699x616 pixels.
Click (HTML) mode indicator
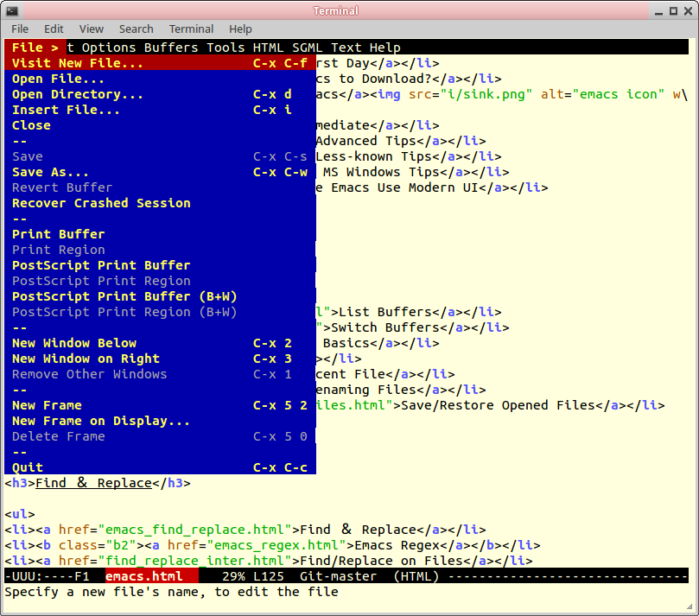pos(416,576)
